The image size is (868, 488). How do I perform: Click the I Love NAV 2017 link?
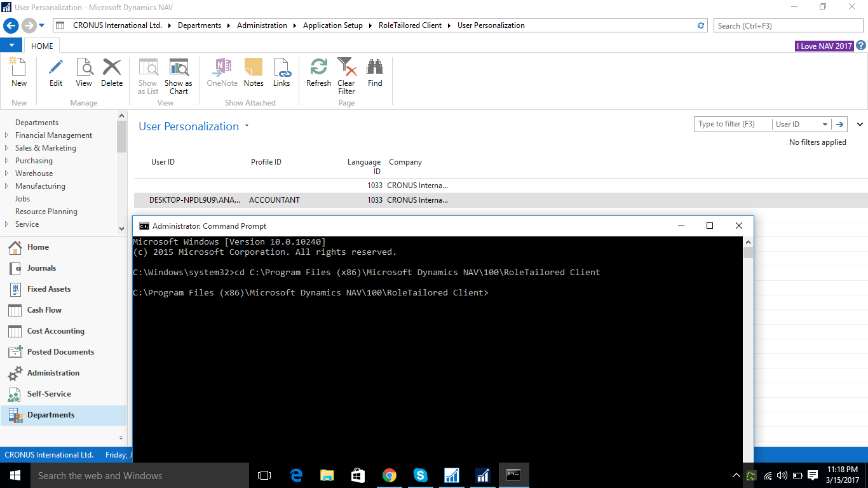pyautogui.click(x=824, y=46)
